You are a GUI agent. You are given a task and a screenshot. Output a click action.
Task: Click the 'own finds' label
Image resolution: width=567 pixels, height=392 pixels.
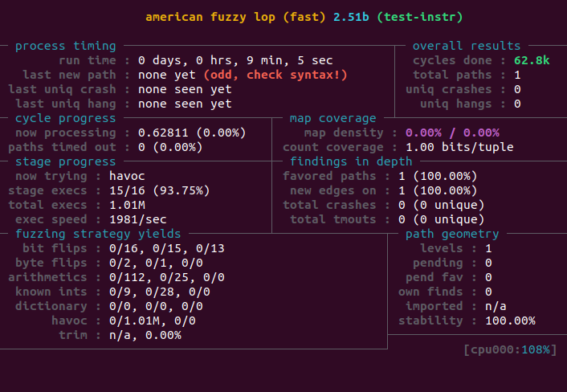click(x=430, y=292)
